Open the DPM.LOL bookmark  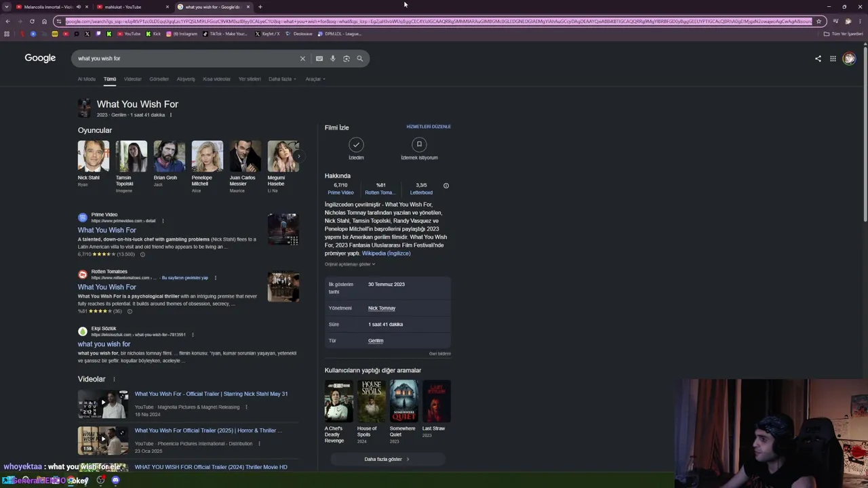point(340,34)
